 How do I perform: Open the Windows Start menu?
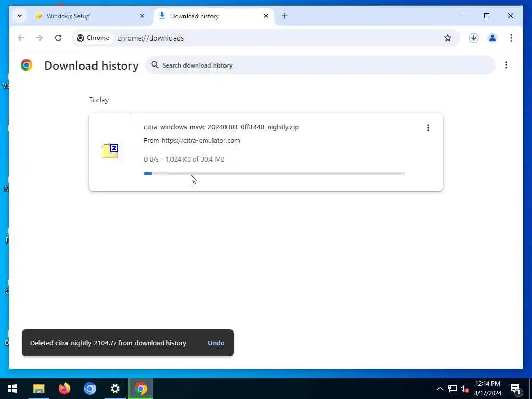point(12,389)
